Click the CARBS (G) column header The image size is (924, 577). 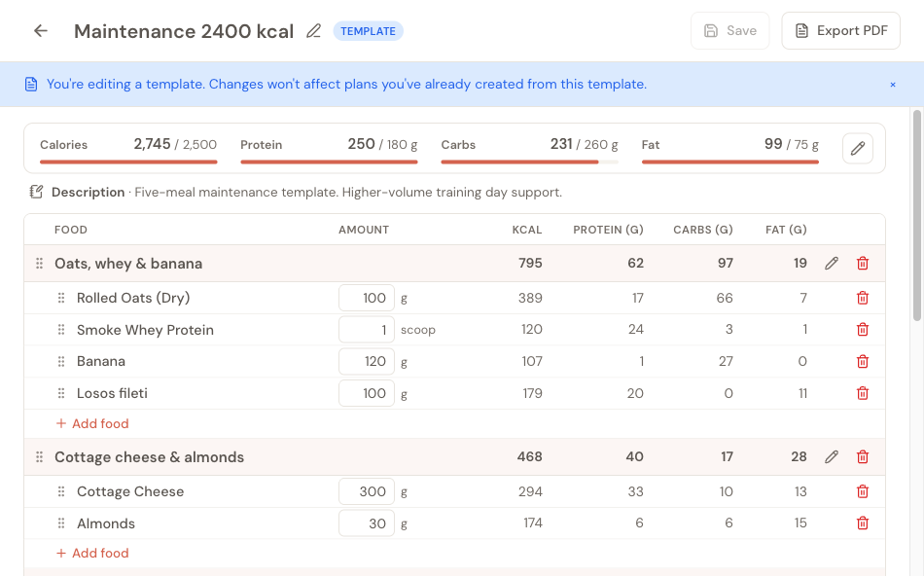click(x=703, y=230)
